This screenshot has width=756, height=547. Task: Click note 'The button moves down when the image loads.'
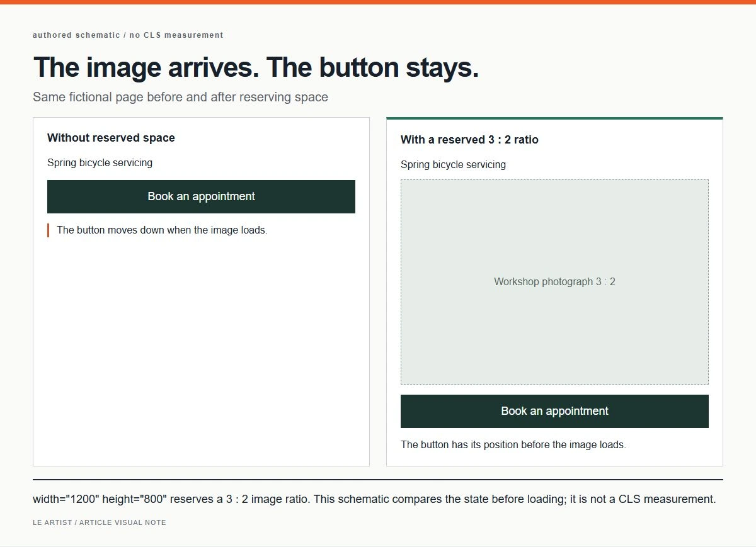[x=162, y=230]
